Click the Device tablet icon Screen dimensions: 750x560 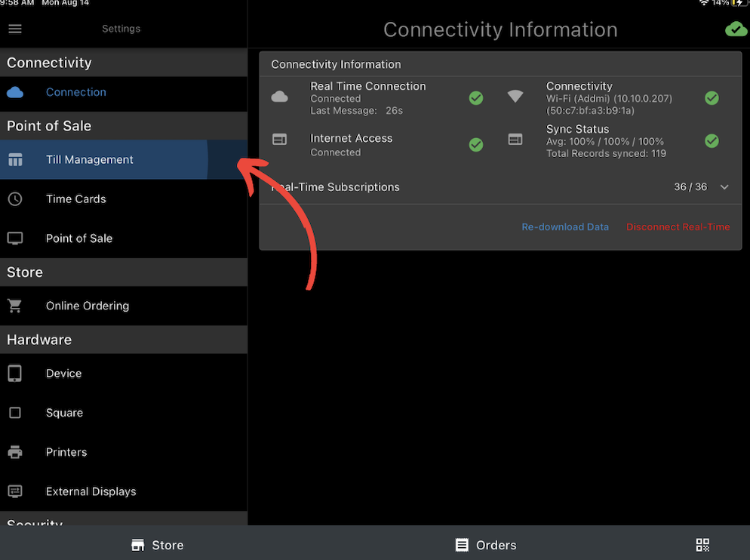tap(15, 374)
